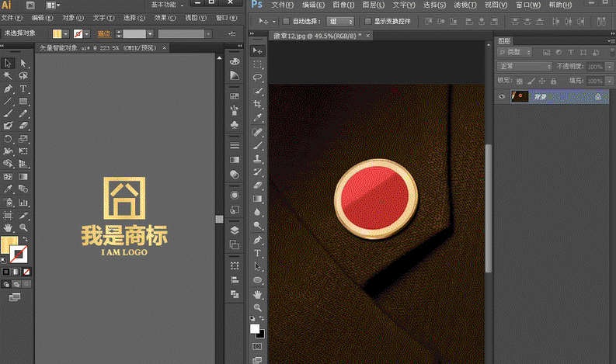Screen dimensions: 616x364
Task: Click the 描边 stroke link
Action: point(104,33)
